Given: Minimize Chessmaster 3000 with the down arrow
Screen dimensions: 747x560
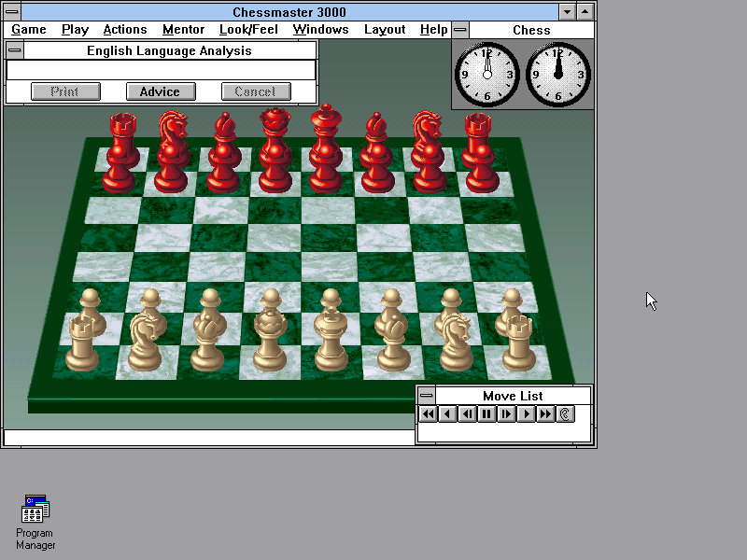Looking at the screenshot, I should point(567,12).
